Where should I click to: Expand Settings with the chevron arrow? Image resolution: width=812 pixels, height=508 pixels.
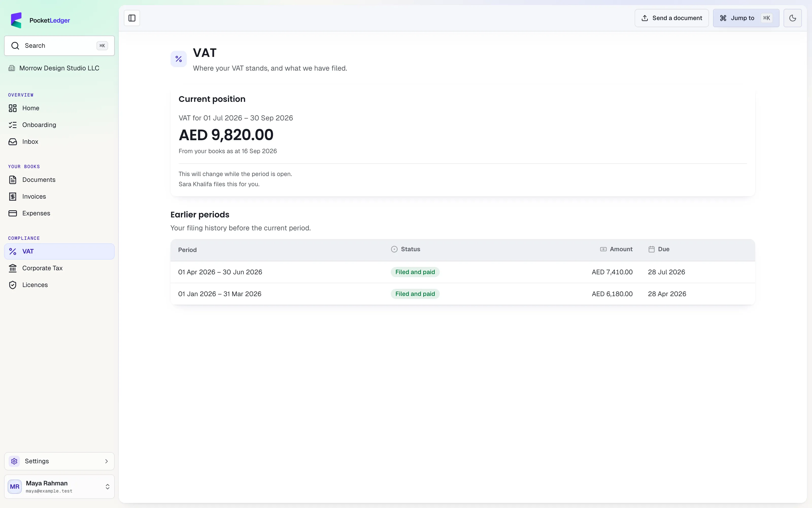pos(106,461)
